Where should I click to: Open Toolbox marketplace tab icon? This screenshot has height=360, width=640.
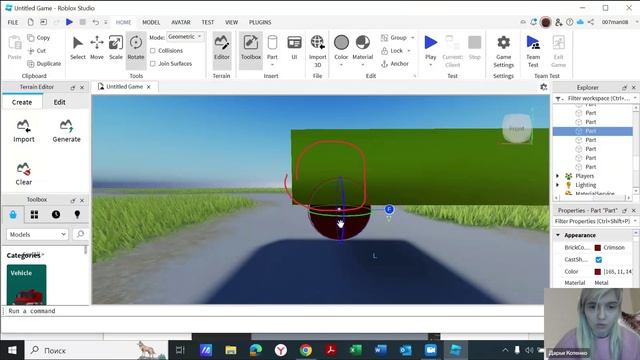pyautogui.click(x=13, y=214)
